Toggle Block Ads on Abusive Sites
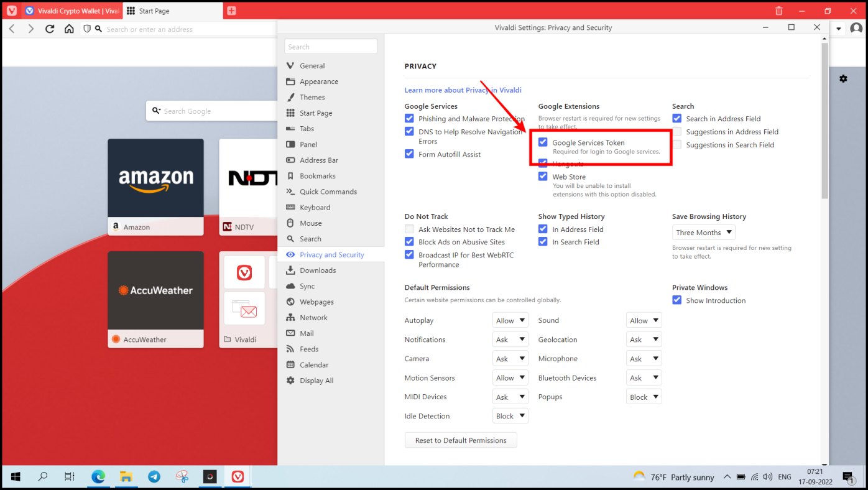 pyautogui.click(x=409, y=242)
